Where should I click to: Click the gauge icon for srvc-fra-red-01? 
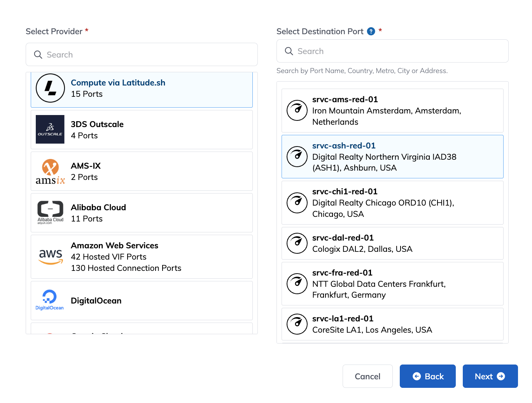(297, 284)
